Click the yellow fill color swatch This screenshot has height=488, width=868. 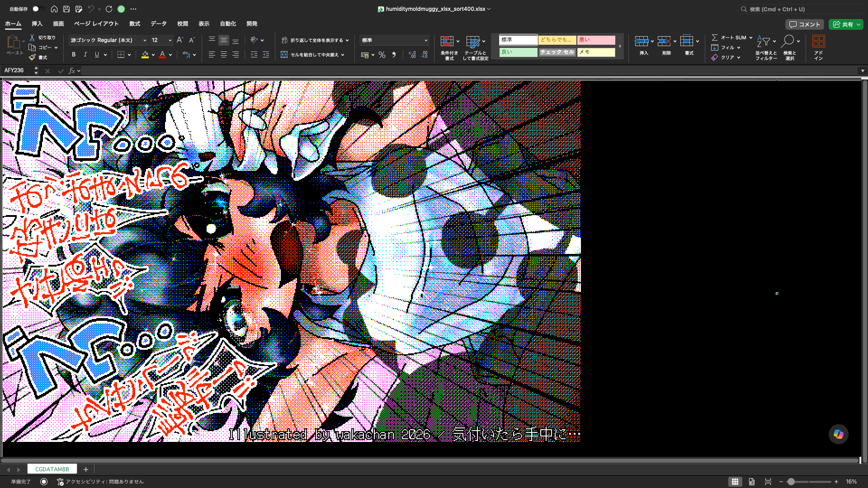click(145, 55)
